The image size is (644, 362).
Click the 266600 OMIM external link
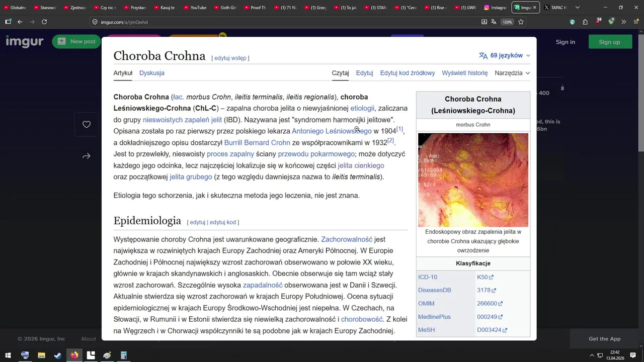[490, 304]
